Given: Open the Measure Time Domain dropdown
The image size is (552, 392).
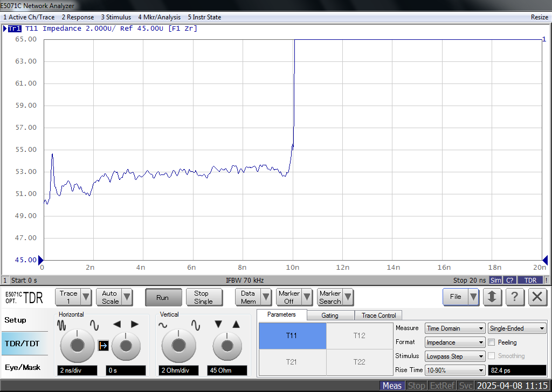Looking at the screenshot, I should click(455, 328).
